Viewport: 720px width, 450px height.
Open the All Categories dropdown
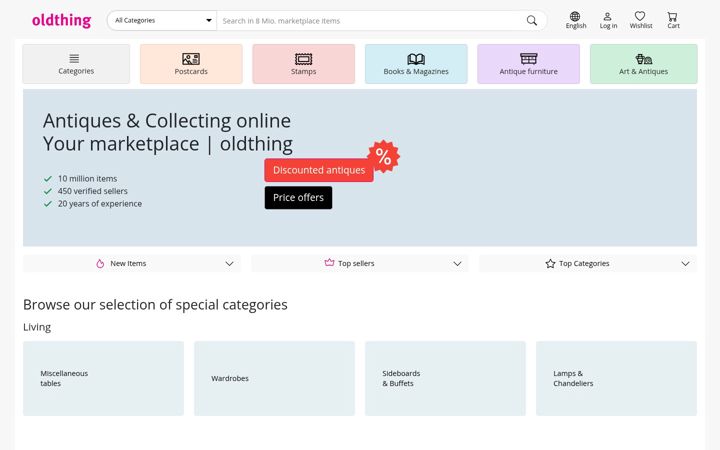(162, 21)
